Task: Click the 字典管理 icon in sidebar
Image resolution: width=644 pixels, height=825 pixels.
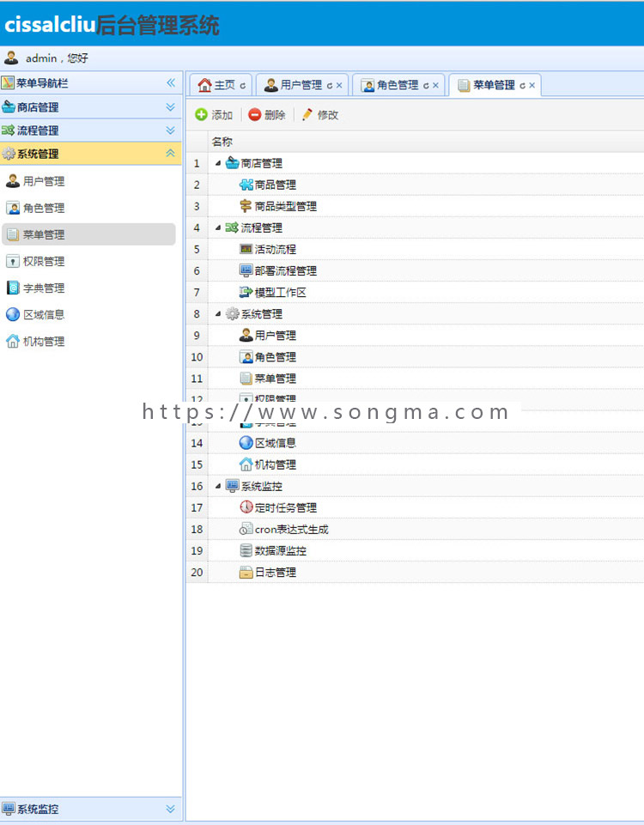Action: click(13, 288)
